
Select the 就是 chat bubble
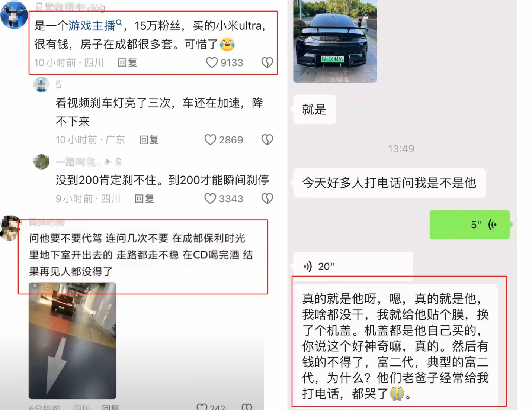coord(314,109)
